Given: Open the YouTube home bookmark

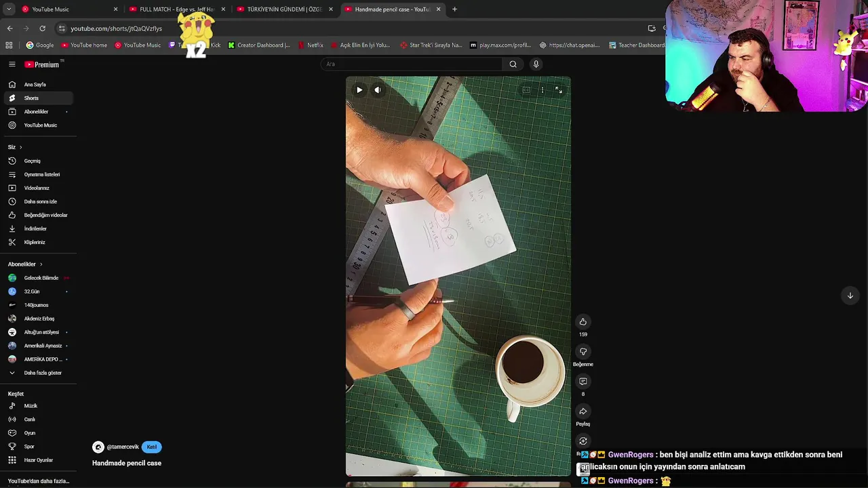Looking at the screenshot, I should tap(84, 45).
